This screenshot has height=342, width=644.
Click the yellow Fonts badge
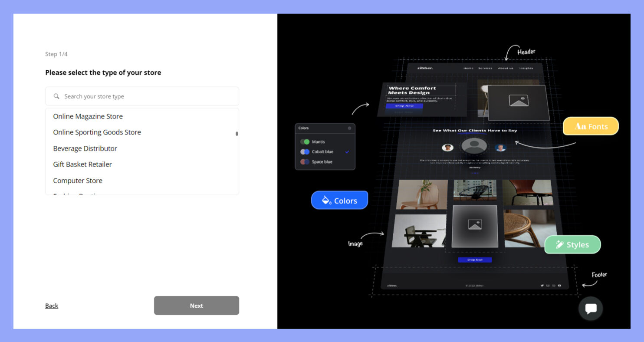(590, 126)
